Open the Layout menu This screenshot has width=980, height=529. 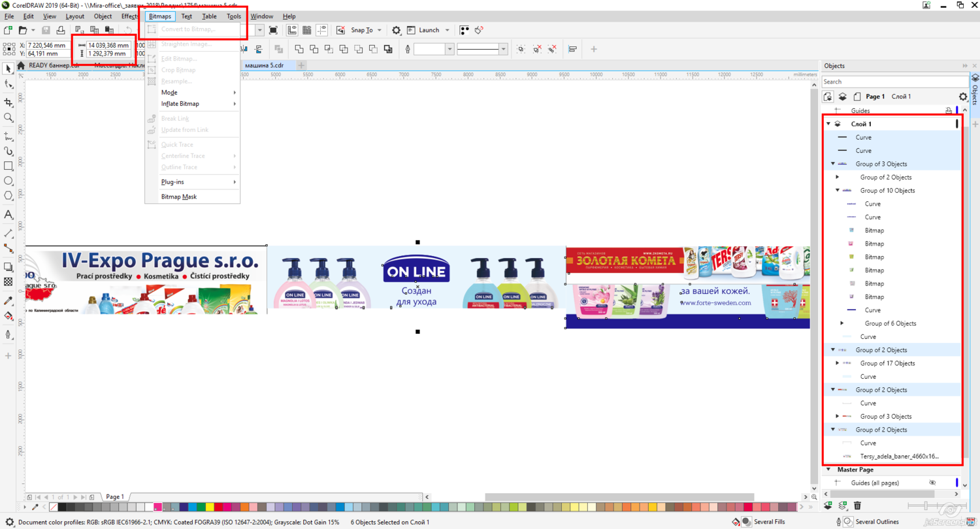click(x=75, y=16)
